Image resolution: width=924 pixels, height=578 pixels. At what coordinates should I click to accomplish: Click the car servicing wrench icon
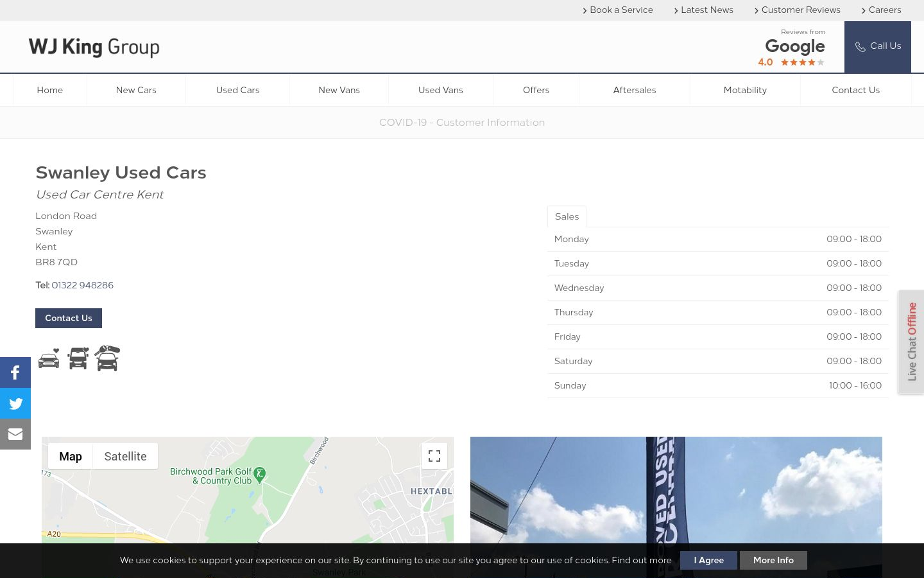(x=107, y=358)
